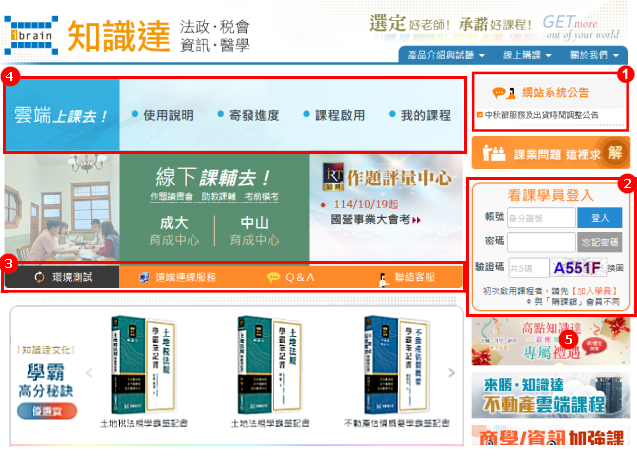Click the 課業問題 people icon

pos(493,153)
